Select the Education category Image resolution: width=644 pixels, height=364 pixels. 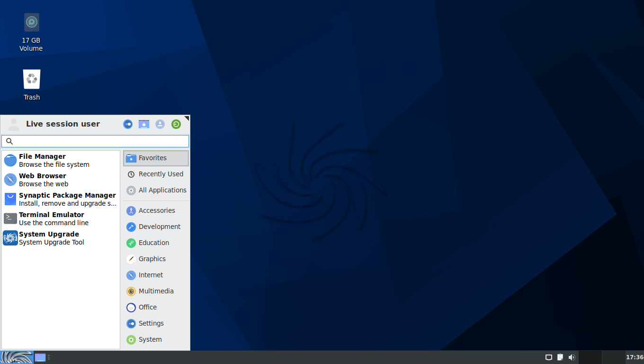(x=156, y=243)
